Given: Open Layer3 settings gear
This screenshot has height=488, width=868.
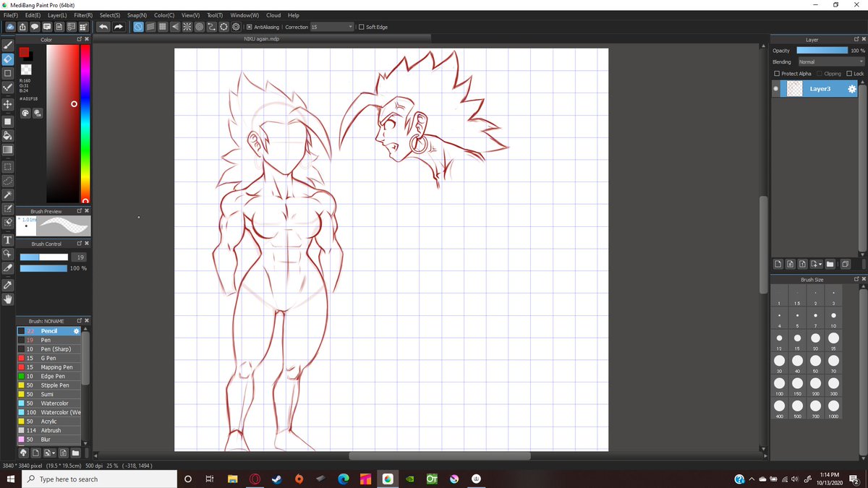Looking at the screenshot, I should (x=851, y=89).
